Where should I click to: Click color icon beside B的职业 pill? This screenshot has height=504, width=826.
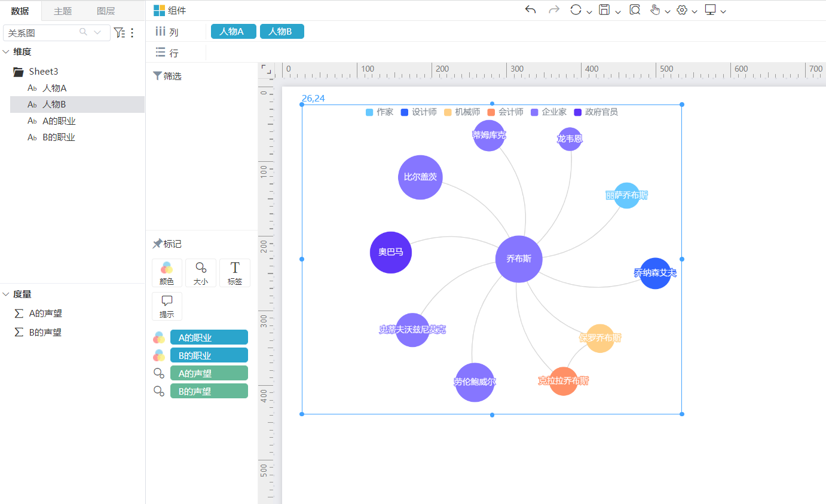pyautogui.click(x=159, y=355)
